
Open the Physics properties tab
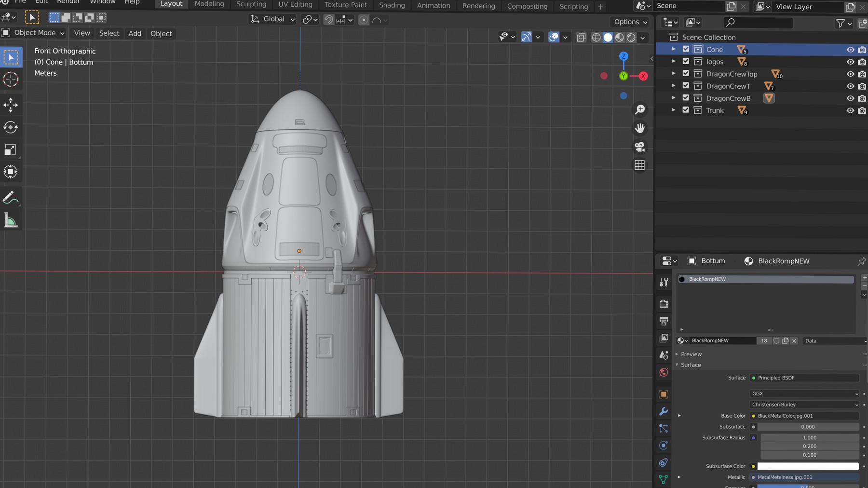664,445
